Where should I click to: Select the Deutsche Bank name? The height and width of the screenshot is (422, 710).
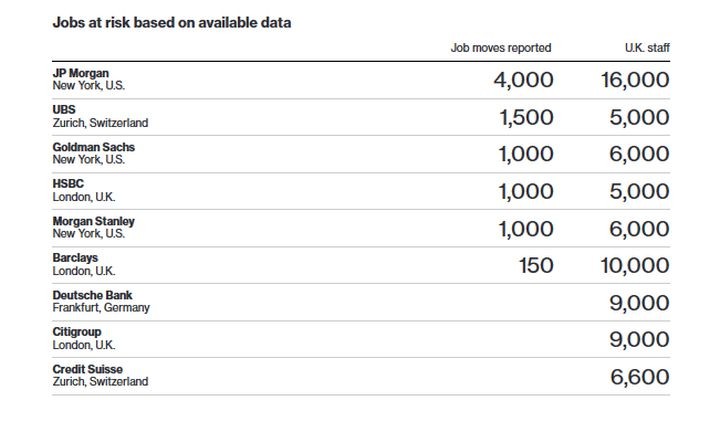click(x=92, y=295)
